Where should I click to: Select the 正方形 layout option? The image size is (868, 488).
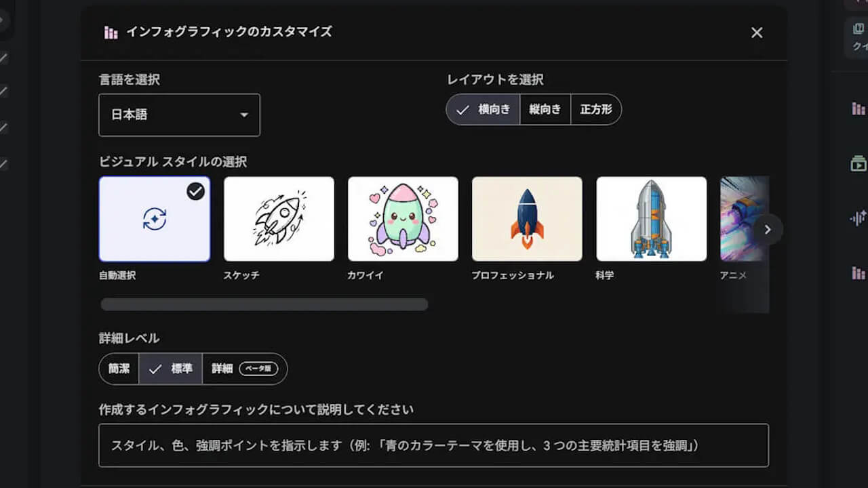595,109
